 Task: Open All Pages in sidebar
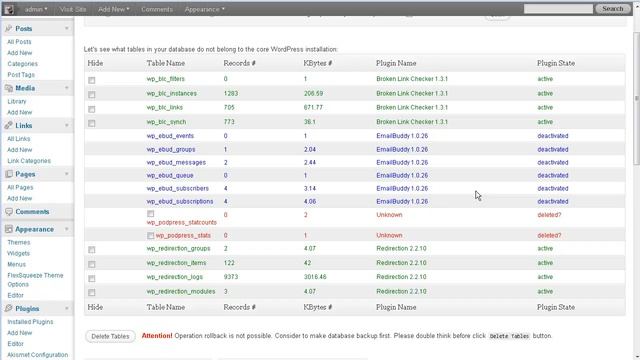pyautogui.click(x=20, y=187)
